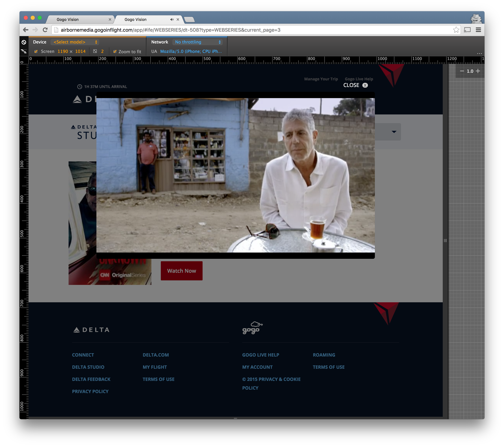
Task: Click the browser back arrow
Action: point(26,30)
